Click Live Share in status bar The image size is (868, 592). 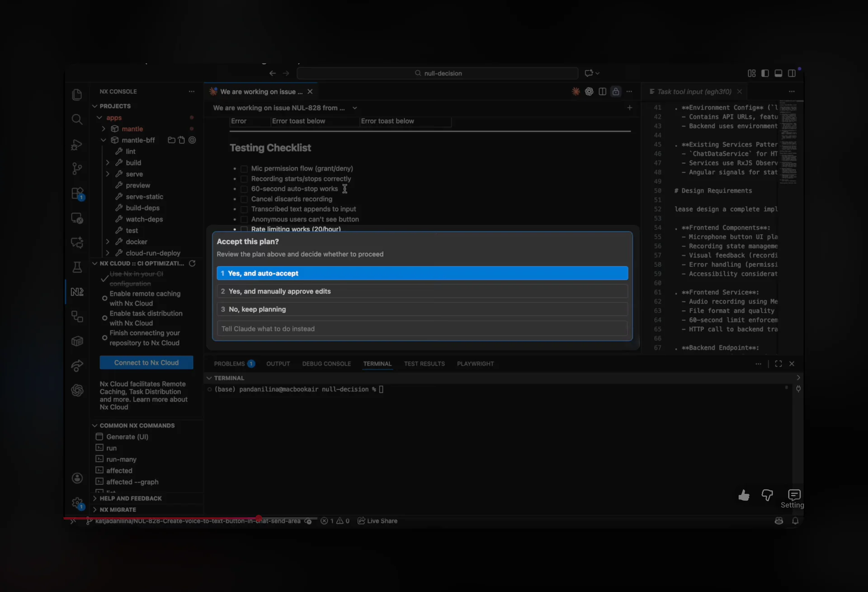[377, 521]
